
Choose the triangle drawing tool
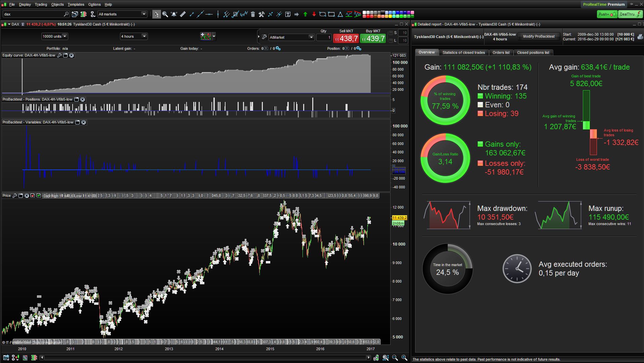[x=340, y=14]
